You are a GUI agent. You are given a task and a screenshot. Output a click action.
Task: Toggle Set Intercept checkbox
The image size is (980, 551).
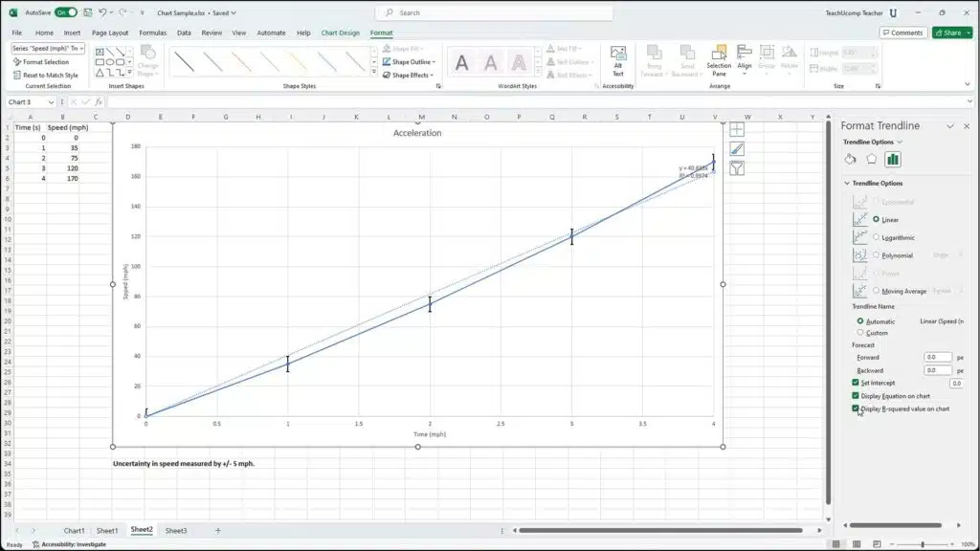[856, 383]
